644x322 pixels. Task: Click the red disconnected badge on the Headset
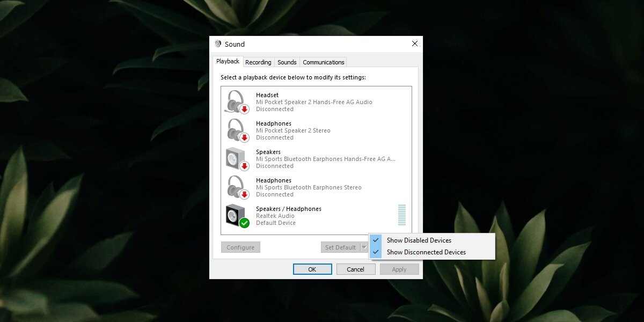pos(244,109)
